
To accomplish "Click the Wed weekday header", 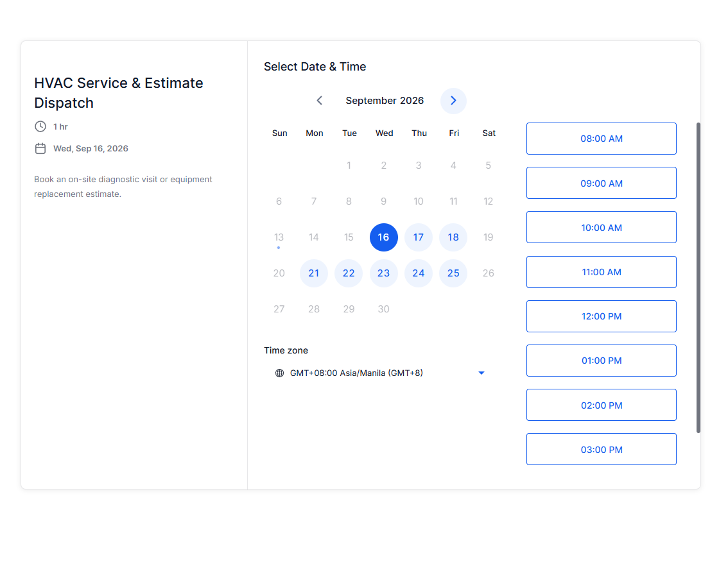I will click(x=384, y=133).
